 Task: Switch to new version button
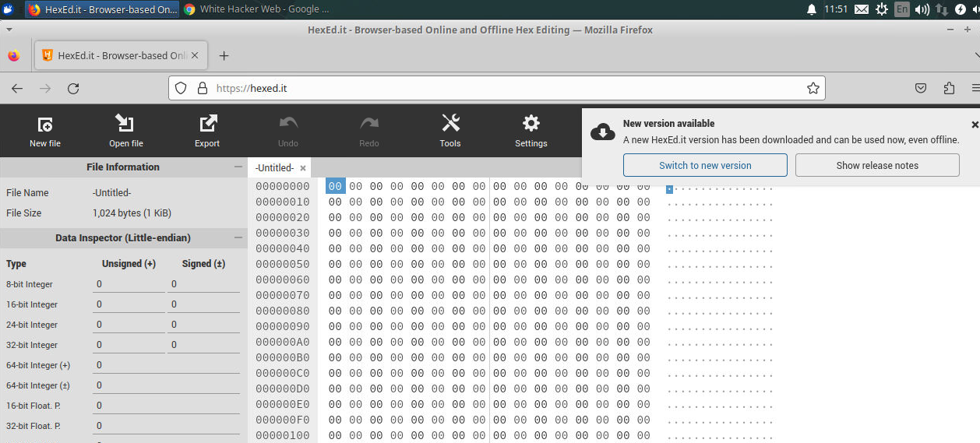[x=705, y=165]
